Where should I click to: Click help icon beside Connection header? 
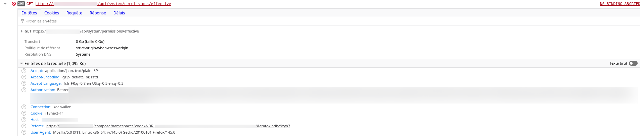[24, 107]
